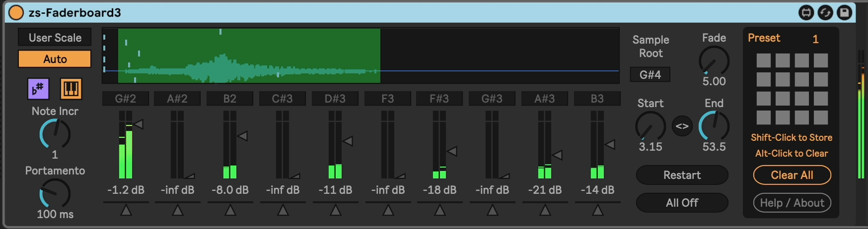Click the Fade knob
This screenshot has height=229, width=868.
pos(714,61)
